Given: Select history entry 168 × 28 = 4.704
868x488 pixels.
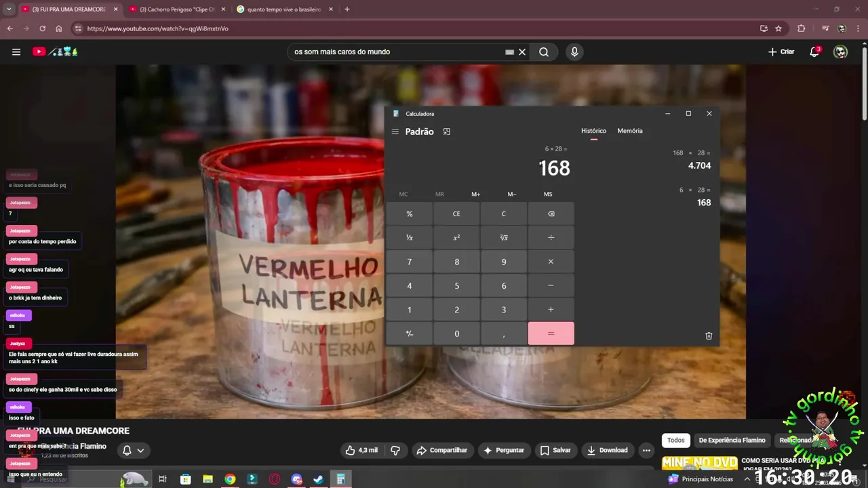Looking at the screenshot, I should (x=692, y=159).
